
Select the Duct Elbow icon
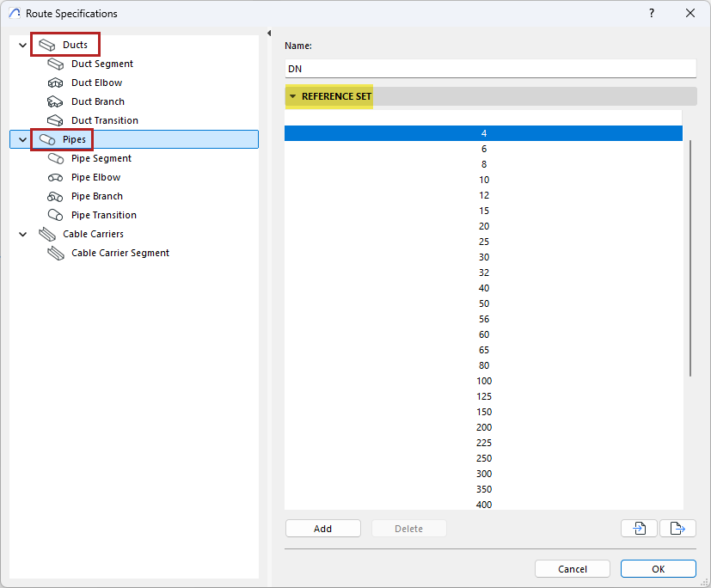(55, 83)
